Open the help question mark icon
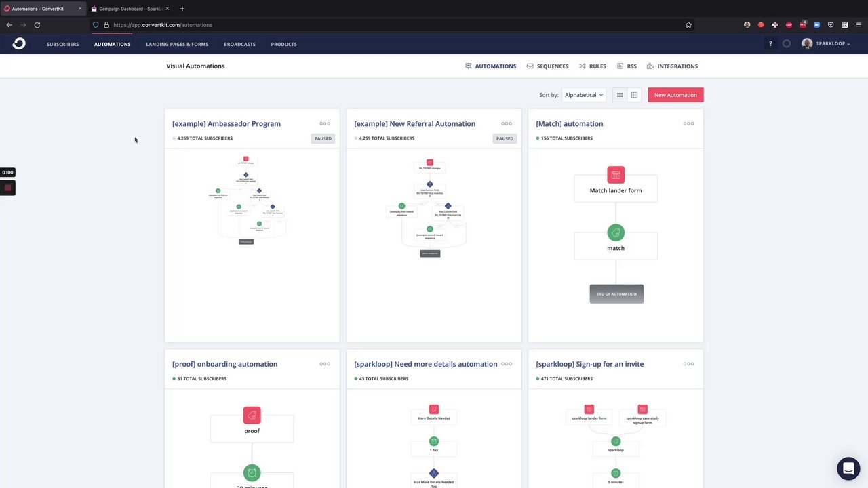 click(770, 44)
